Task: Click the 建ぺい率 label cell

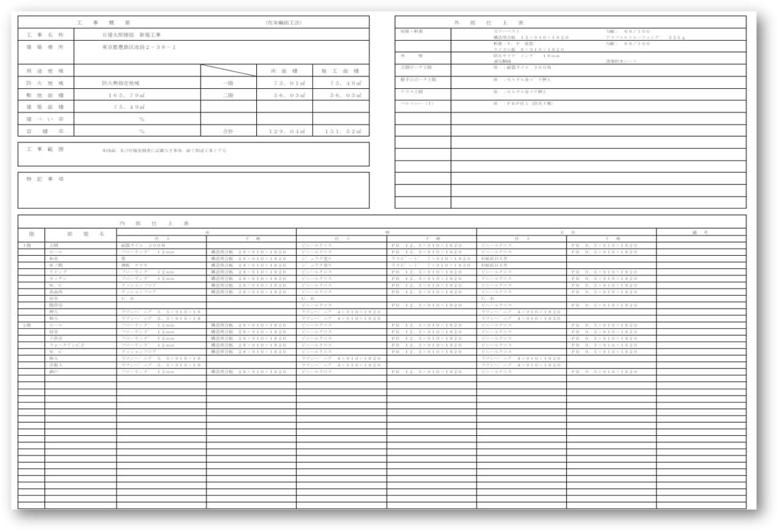Action: pyautogui.click(x=46, y=118)
